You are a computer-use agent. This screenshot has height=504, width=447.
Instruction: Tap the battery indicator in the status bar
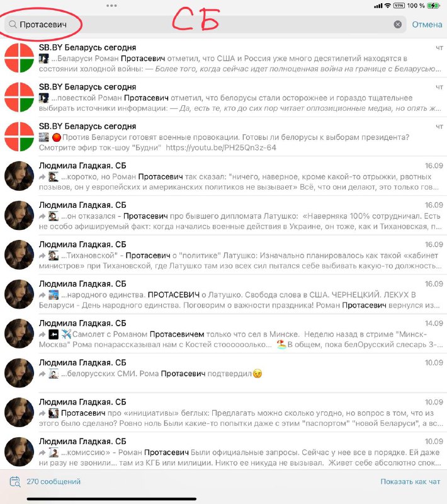coord(433,6)
